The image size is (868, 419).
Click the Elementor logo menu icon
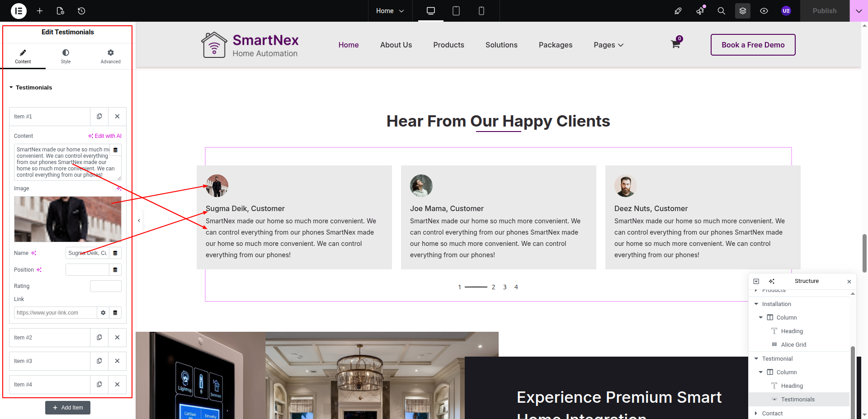(x=19, y=11)
